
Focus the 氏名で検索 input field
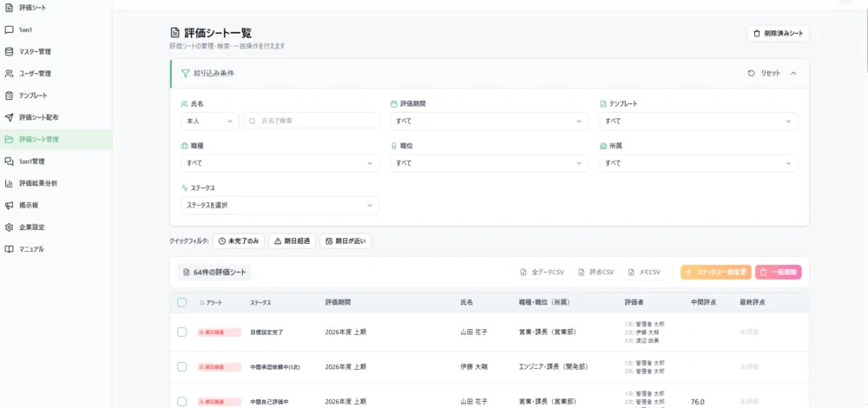point(312,121)
